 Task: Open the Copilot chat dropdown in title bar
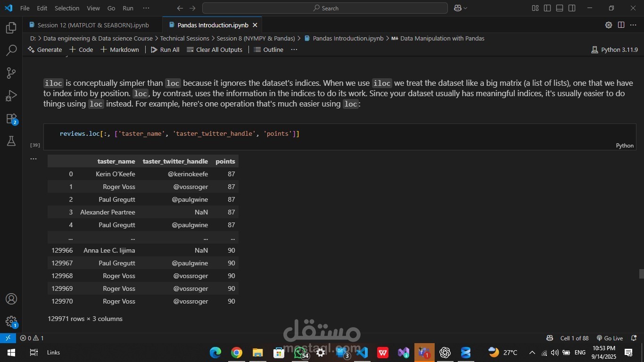pyautogui.click(x=461, y=8)
